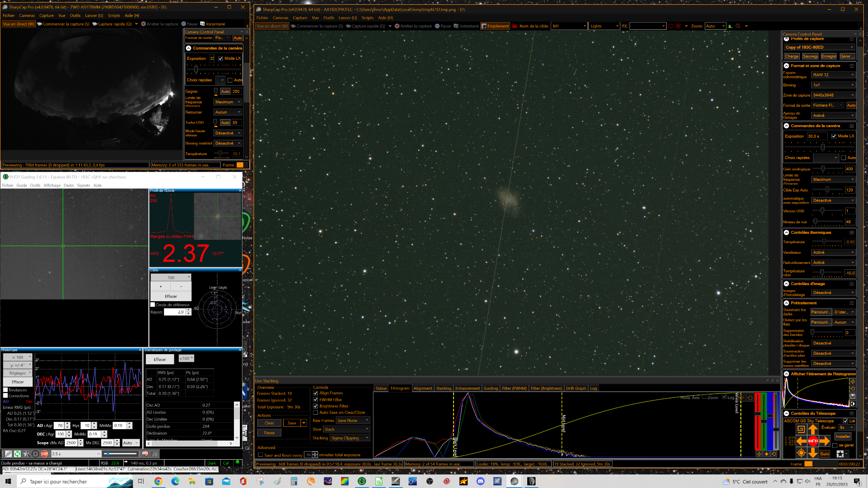This screenshot has width=868, height=488.
Task: Click the PHD2 start guiding crosshair icon
Action: (35, 454)
